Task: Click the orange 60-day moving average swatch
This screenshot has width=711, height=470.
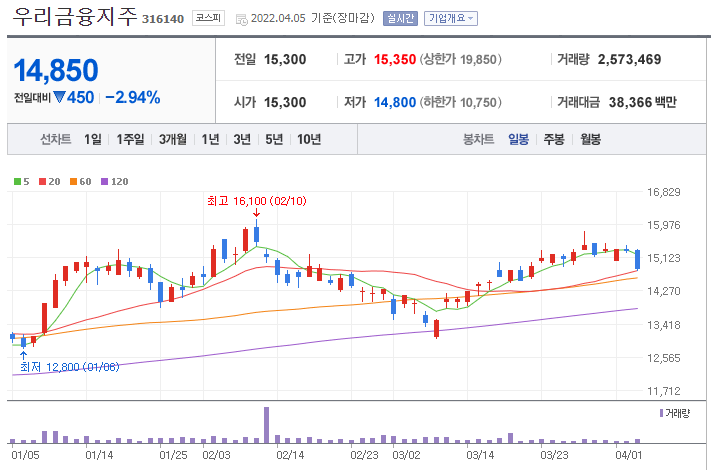Action: click(x=73, y=182)
